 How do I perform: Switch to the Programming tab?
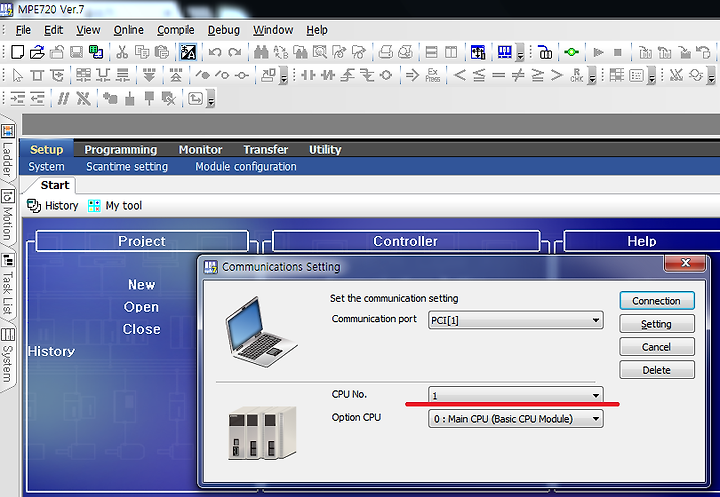[x=121, y=150]
